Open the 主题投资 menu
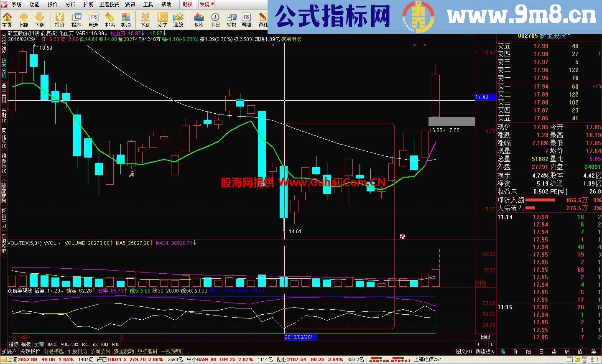Viewport: 602px width, 364px height. (109, 5)
